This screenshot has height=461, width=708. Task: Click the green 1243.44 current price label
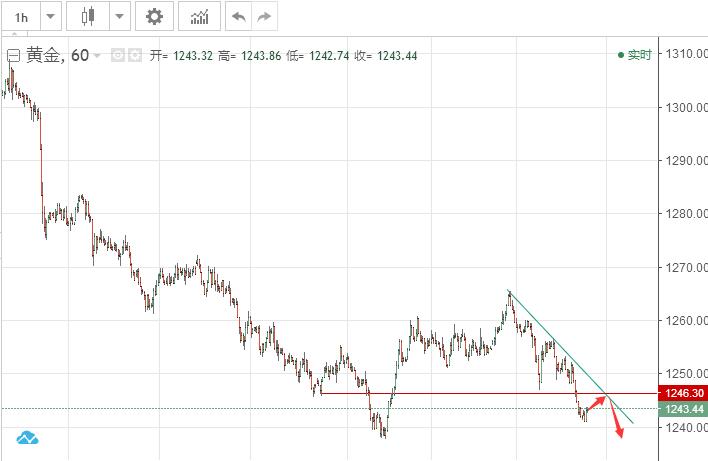click(683, 409)
